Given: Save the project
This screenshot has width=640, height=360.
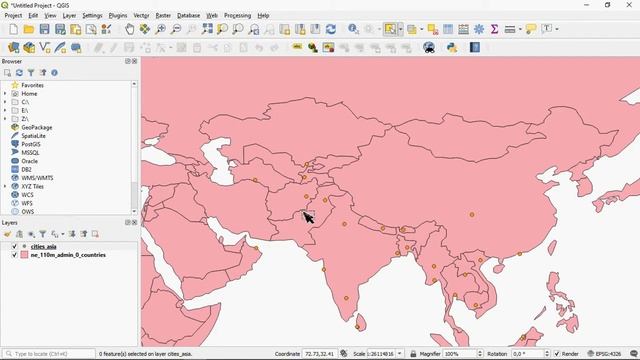Looking at the screenshot, I should (44, 29).
